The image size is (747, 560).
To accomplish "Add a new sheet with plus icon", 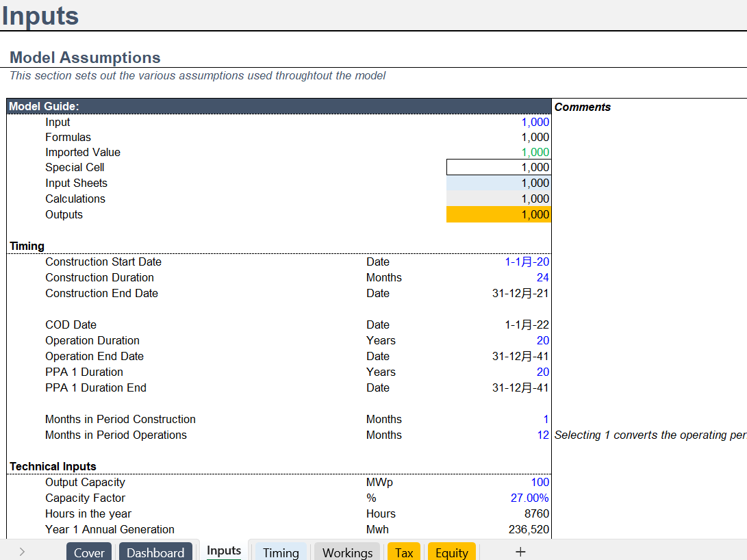I will pyautogui.click(x=520, y=552).
